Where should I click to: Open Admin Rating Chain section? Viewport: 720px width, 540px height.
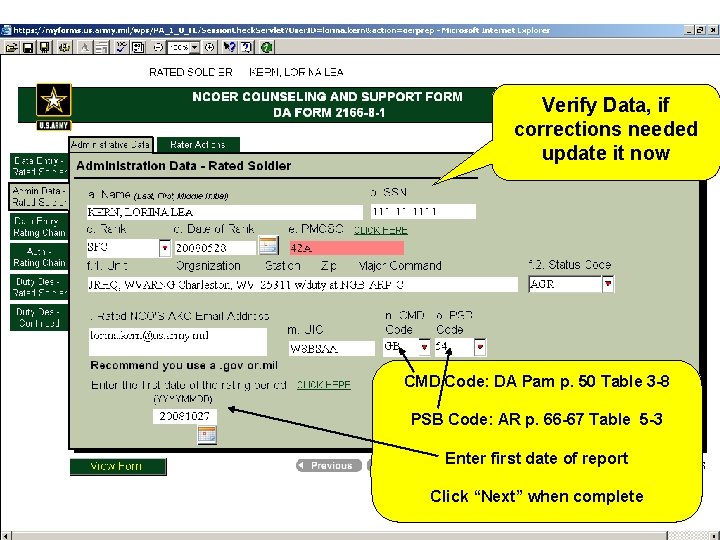(39, 257)
